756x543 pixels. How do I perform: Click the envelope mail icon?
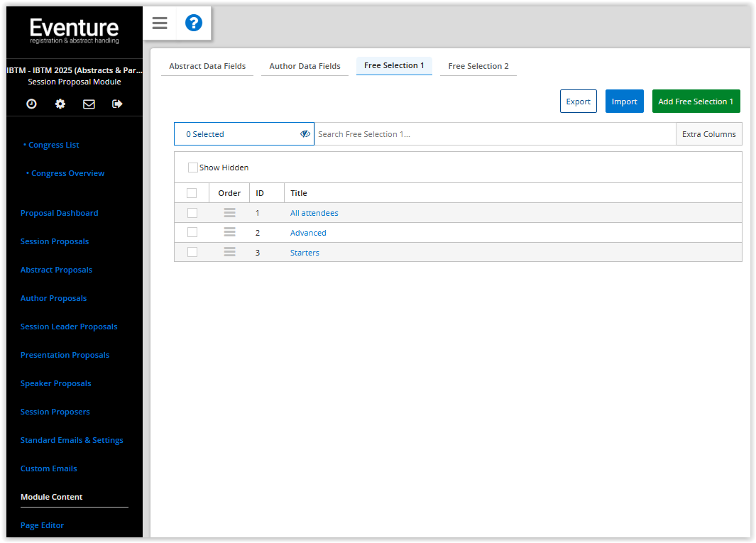pos(89,104)
